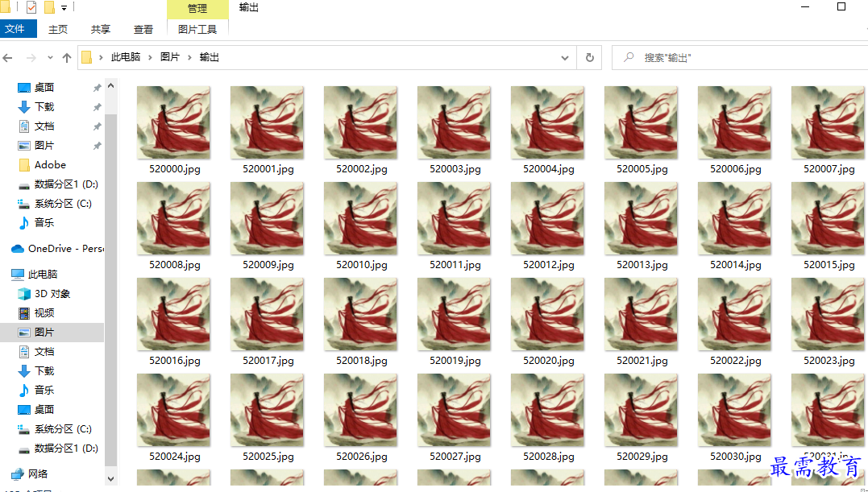Click the folder icon in address bar
The width and height of the screenshot is (868, 492).
87,57
